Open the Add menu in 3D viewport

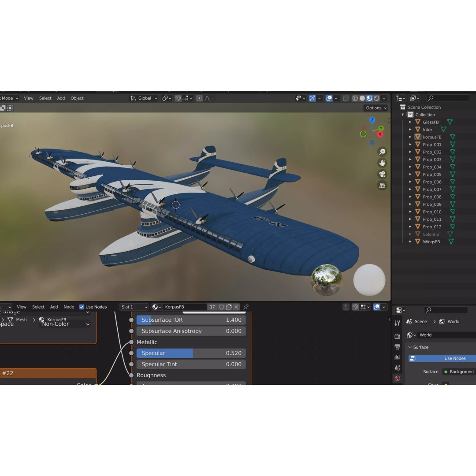click(61, 98)
